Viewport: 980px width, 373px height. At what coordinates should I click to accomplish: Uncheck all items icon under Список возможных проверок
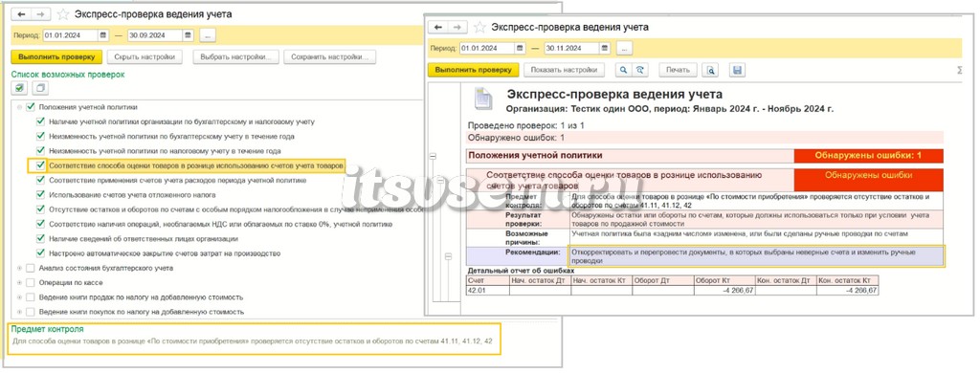click(x=40, y=88)
